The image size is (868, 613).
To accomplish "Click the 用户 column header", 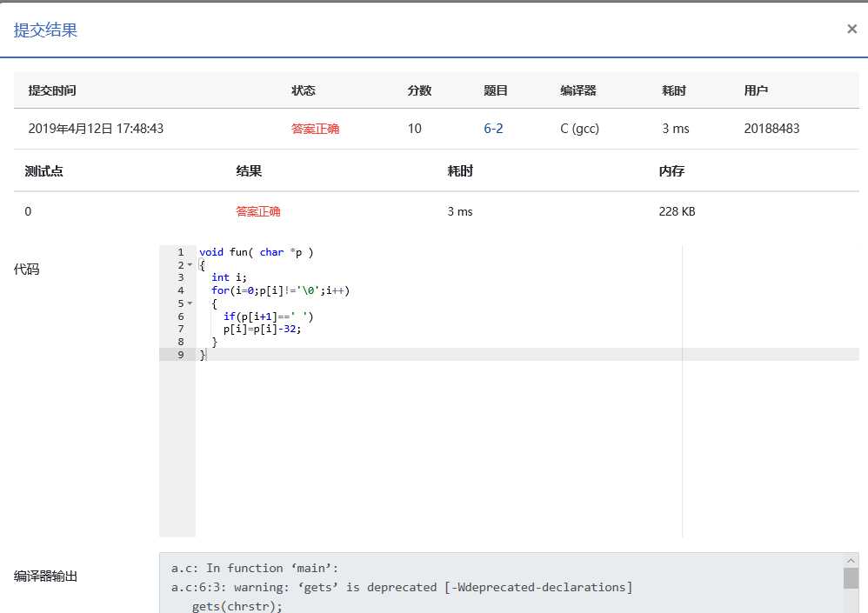I will coord(755,90).
